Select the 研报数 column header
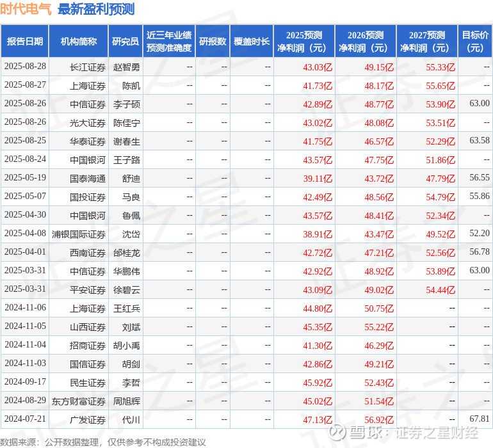 pos(213,41)
